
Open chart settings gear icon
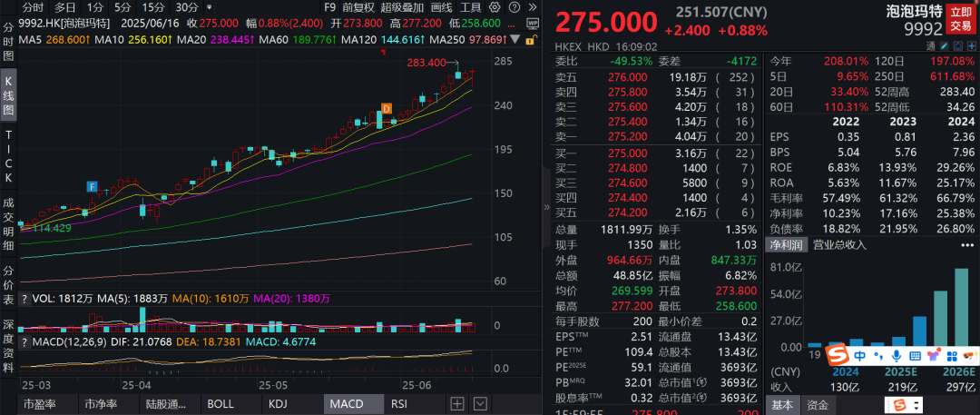(x=495, y=7)
